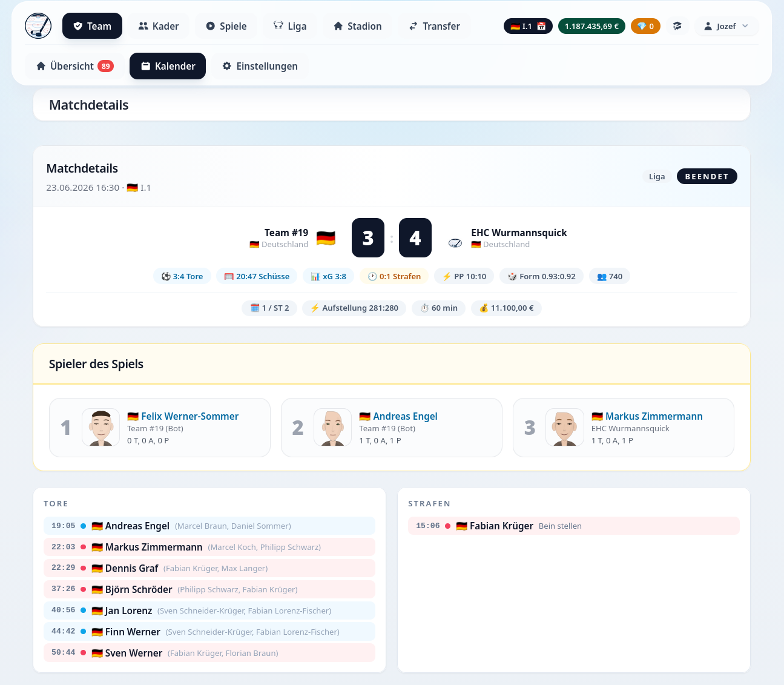Click the Liga tag in match header
The height and width of the screenshot is (685, 784).
pos(657,176)
